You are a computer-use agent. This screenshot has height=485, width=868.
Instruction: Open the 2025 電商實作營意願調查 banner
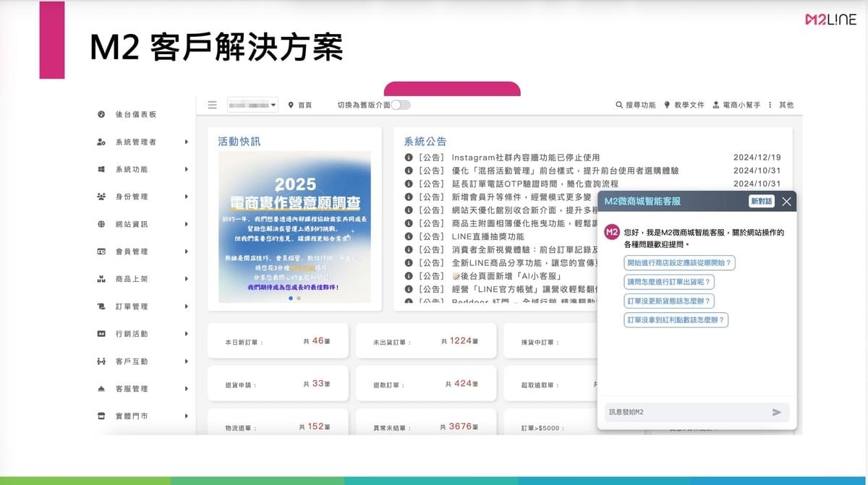tap(294, 226)
